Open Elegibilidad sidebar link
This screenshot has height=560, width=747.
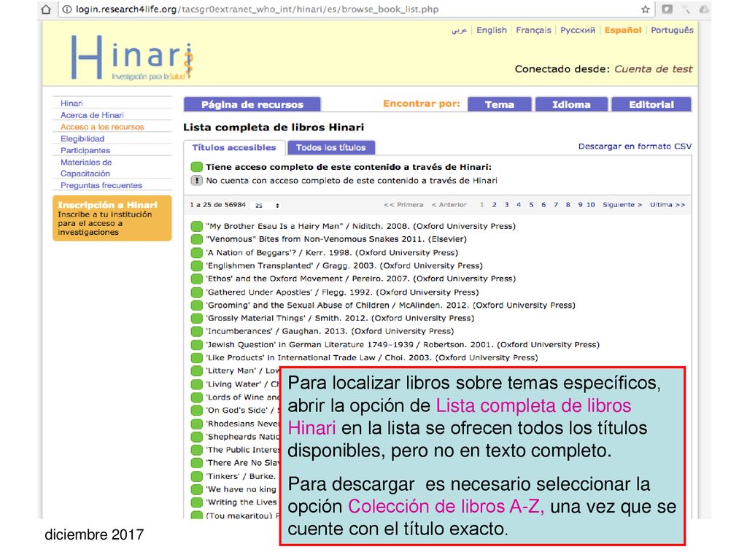pyautogui.click(x=82, y=139)
